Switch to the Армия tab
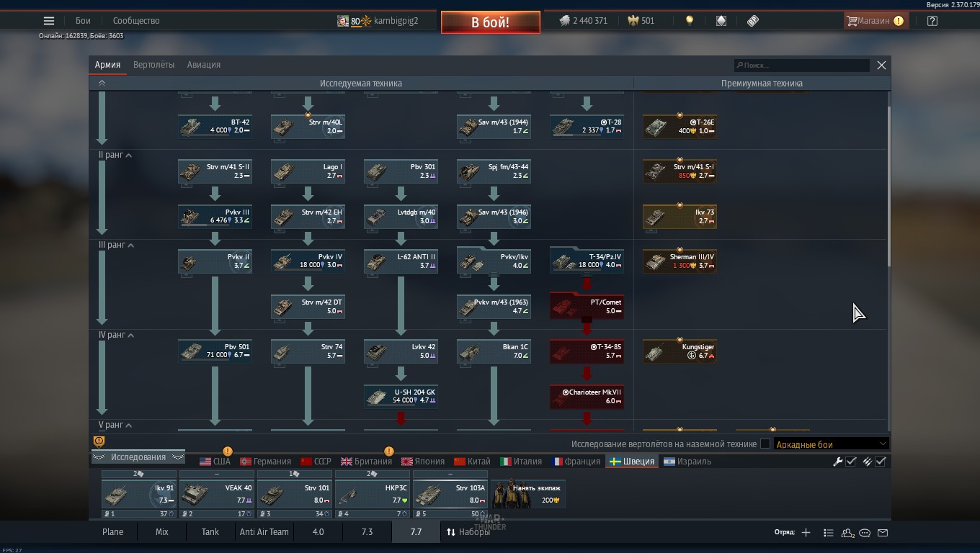This screenshot has width=980, height=553. pos(107,65)
